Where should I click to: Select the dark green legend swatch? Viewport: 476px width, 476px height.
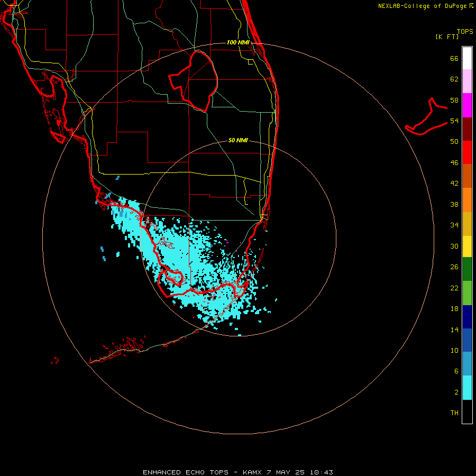[467, 269]
